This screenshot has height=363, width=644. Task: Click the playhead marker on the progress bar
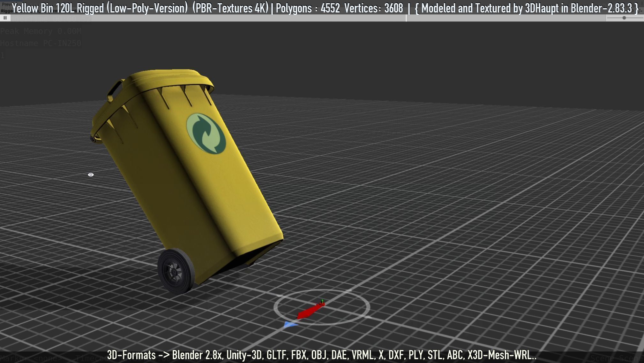[406, 18]
